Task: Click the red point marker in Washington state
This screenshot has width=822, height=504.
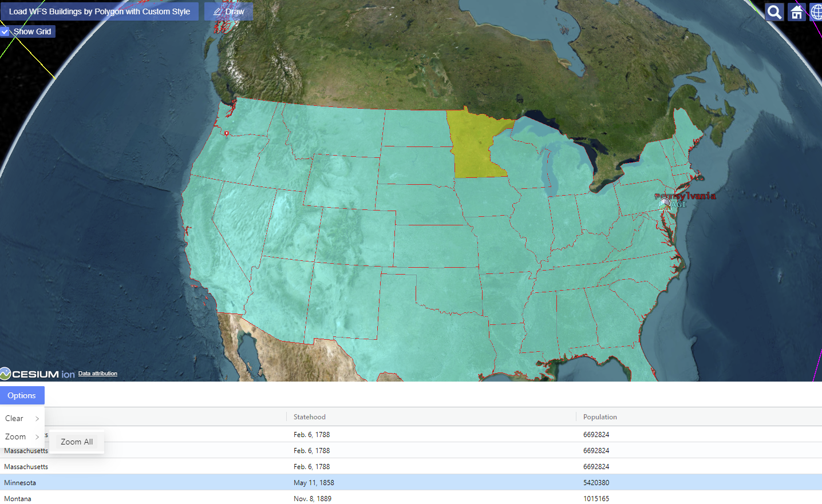Action: pyautogui.click(x=227, y=133)
